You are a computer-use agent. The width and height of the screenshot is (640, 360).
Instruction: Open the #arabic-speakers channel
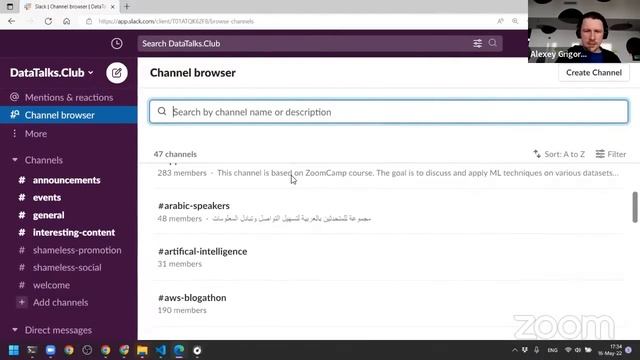pos(194,206)
